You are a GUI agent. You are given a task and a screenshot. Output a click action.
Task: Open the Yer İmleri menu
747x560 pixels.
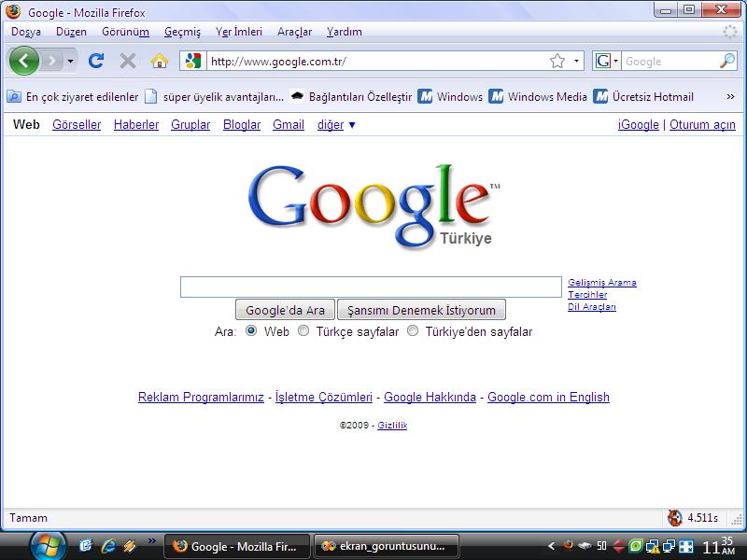coord(239,32)
